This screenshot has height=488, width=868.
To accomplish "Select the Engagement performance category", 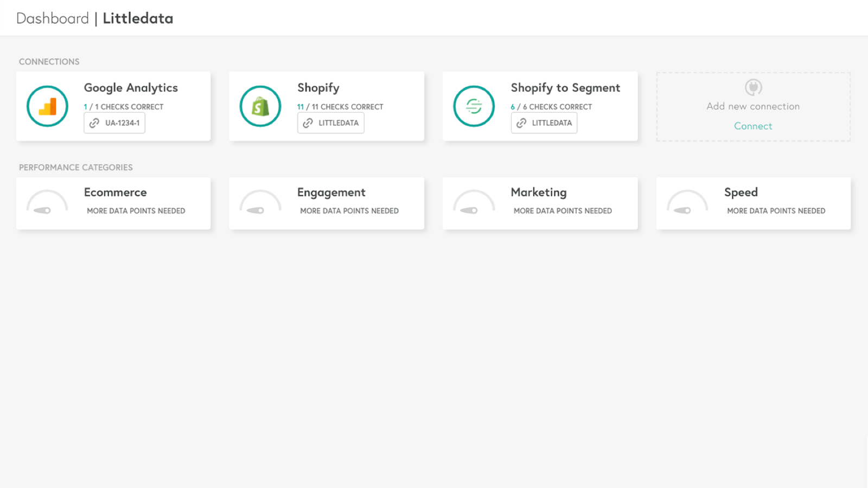I will click(x=327, y=203).
